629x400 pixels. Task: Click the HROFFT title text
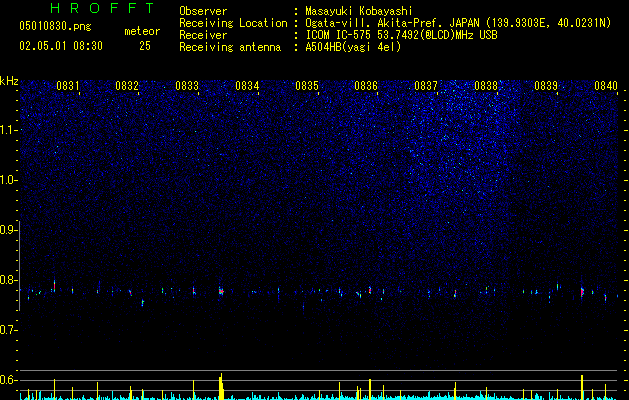click(x=103, y=8)
